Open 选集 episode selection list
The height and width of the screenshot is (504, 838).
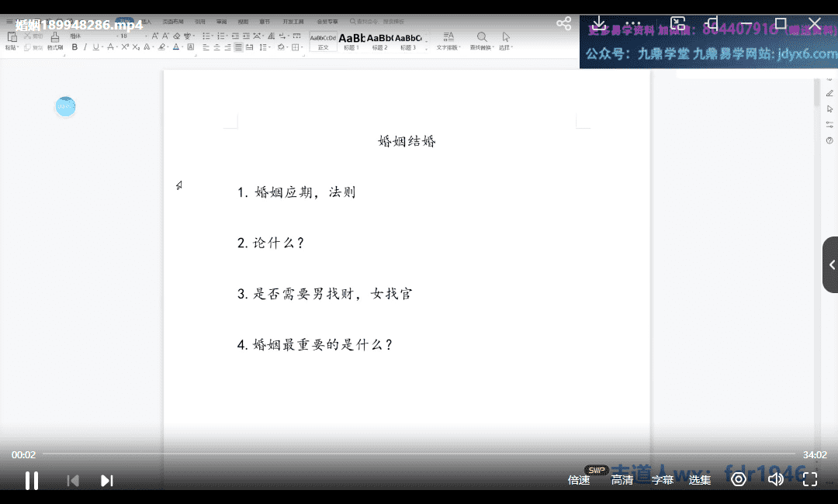coord(700,480)
